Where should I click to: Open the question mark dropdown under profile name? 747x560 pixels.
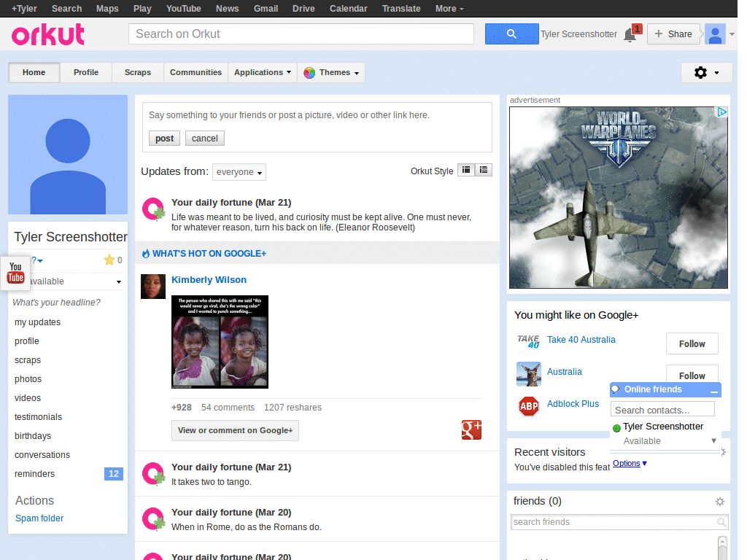click(37, 260)
